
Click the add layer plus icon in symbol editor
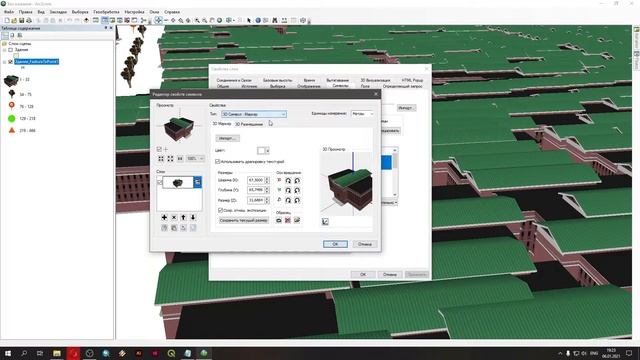coord(164,218)
